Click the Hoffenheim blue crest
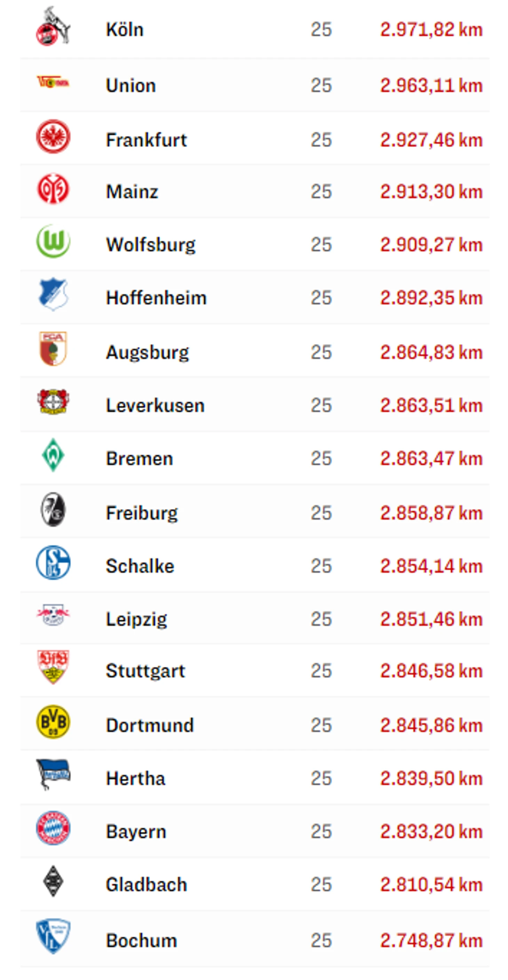Image resolution: width=508 pixels, height=980 pixels. 53,294
